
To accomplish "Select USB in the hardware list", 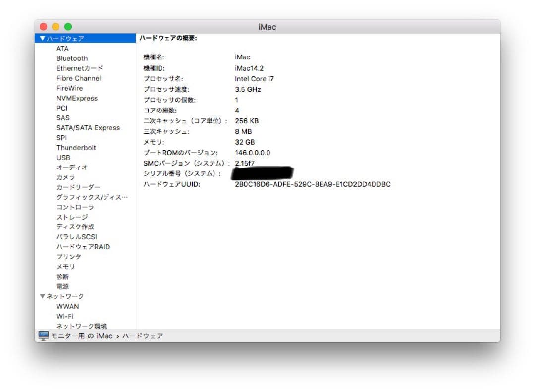I will coord(63,157).
